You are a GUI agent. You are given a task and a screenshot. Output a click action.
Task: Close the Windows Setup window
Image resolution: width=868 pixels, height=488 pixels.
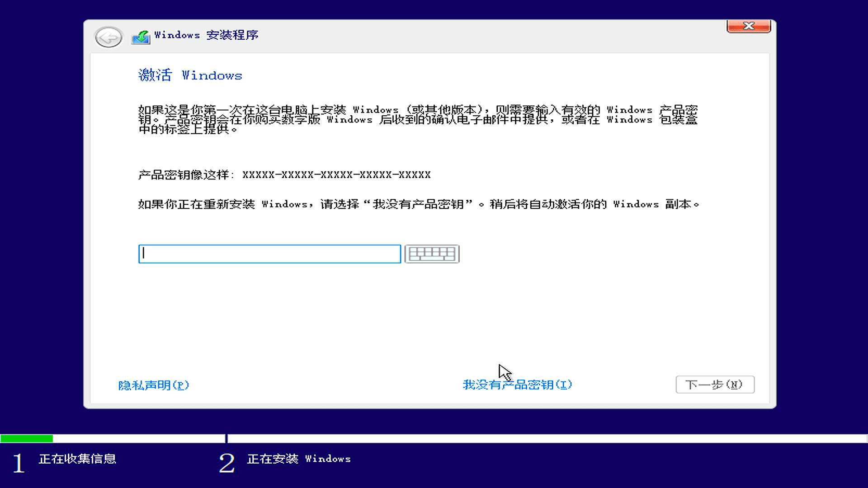tap(748, 26)
